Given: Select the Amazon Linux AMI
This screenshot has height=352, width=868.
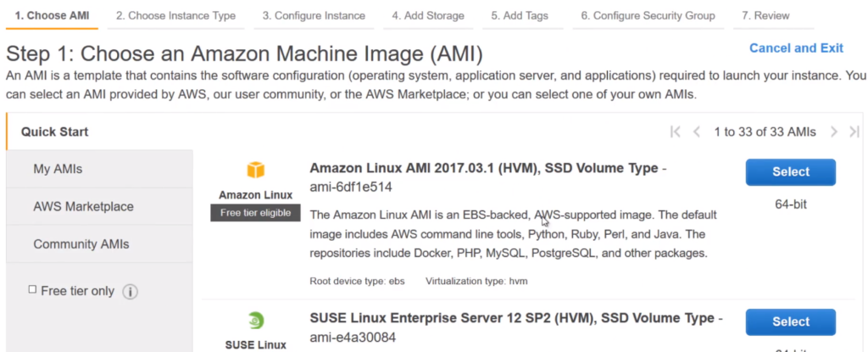Looking at the screenshot, I should pyautogui.click(x=790, y=172).
